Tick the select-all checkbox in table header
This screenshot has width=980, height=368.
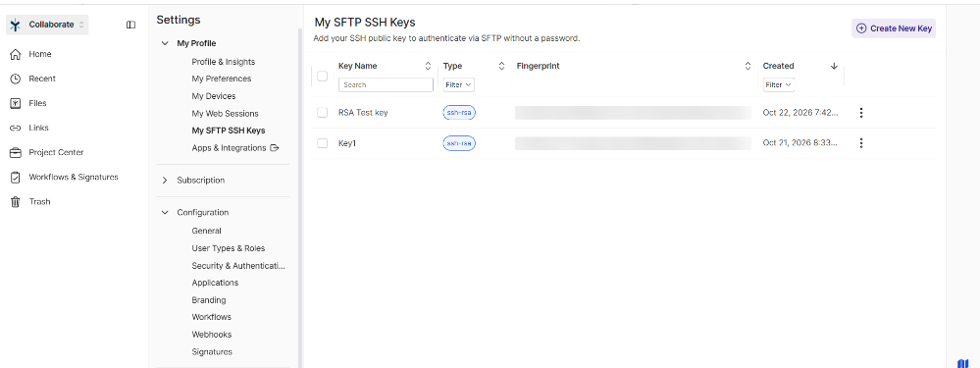pyautogui.click(x=322, y=77)
